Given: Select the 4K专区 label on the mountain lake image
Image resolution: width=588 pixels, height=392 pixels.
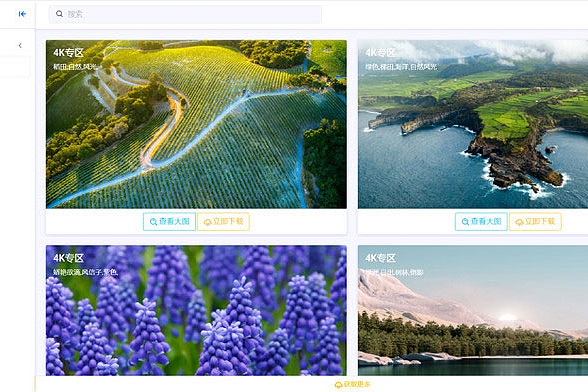Looking at the screenshot, I should click(x=380, y=258).
